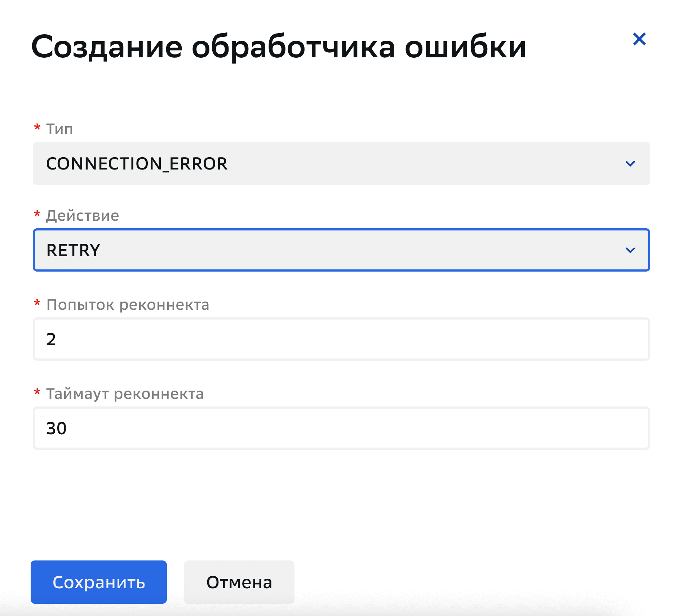682x616 pixels.
Task: Click the Действие field label
Action: click(x=83, y=215)
